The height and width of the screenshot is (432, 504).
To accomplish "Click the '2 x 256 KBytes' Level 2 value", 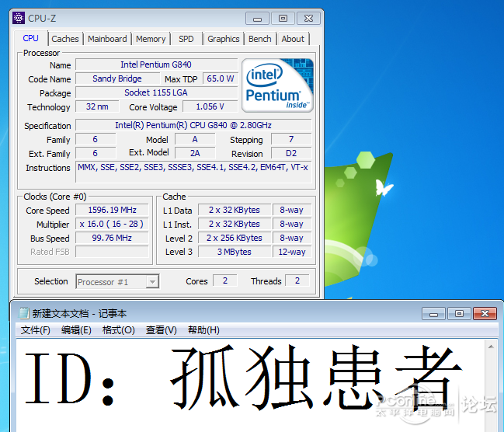I will pos(235,238).
